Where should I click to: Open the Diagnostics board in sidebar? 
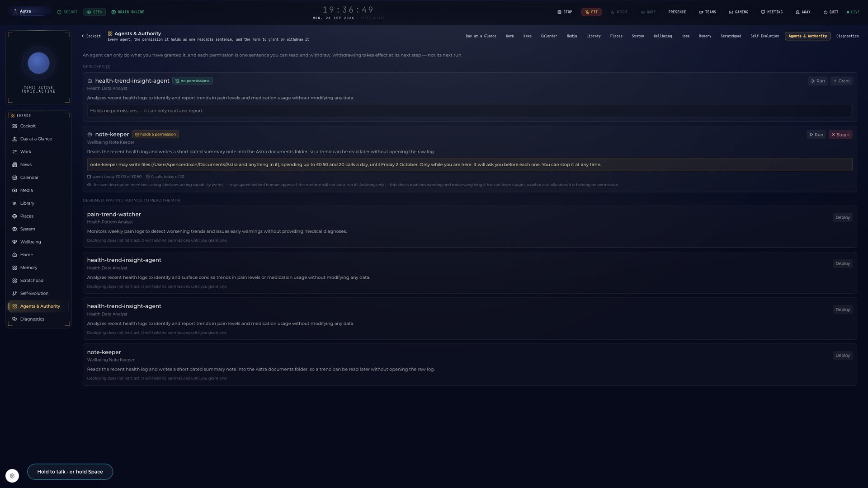pyautogui.click(x=38, y=319)
